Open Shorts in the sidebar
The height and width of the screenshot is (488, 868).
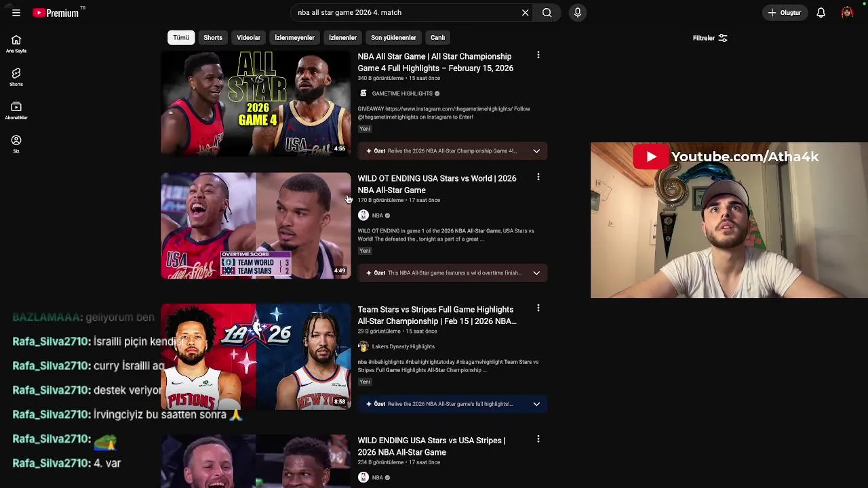[16, 77]
